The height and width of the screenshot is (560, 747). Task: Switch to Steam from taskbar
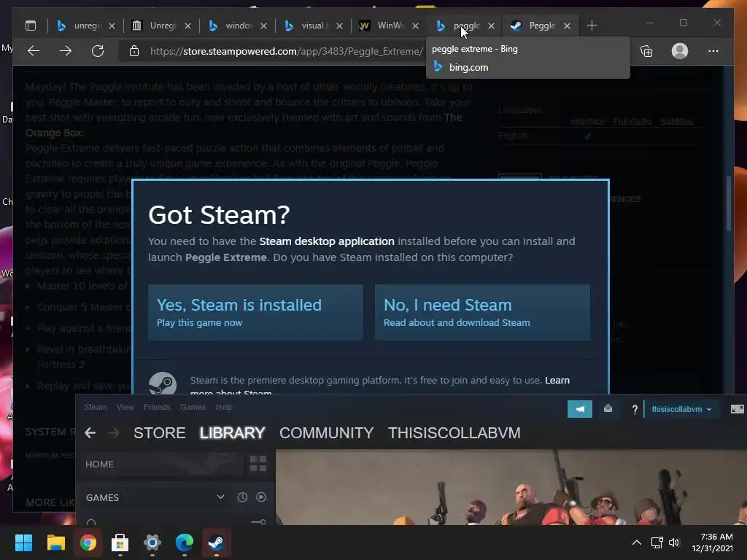[x=216, y=542]
